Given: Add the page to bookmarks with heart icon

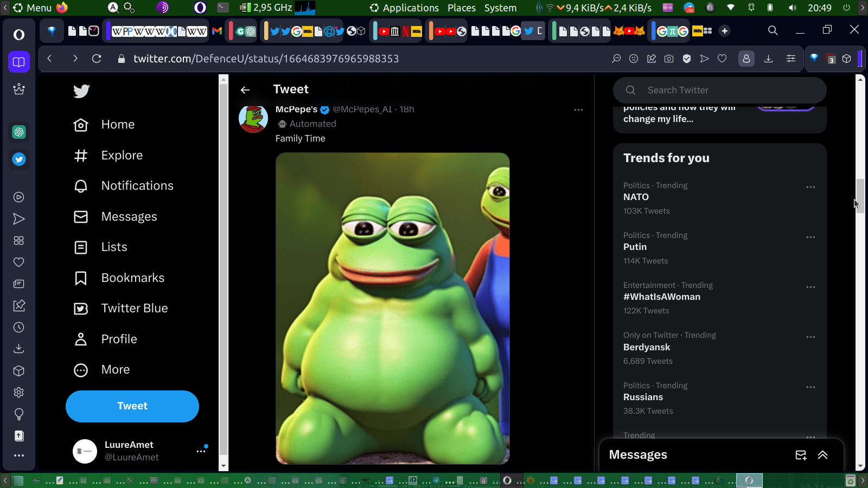Looking at the screenshot, I should click(x=722, y=59).
